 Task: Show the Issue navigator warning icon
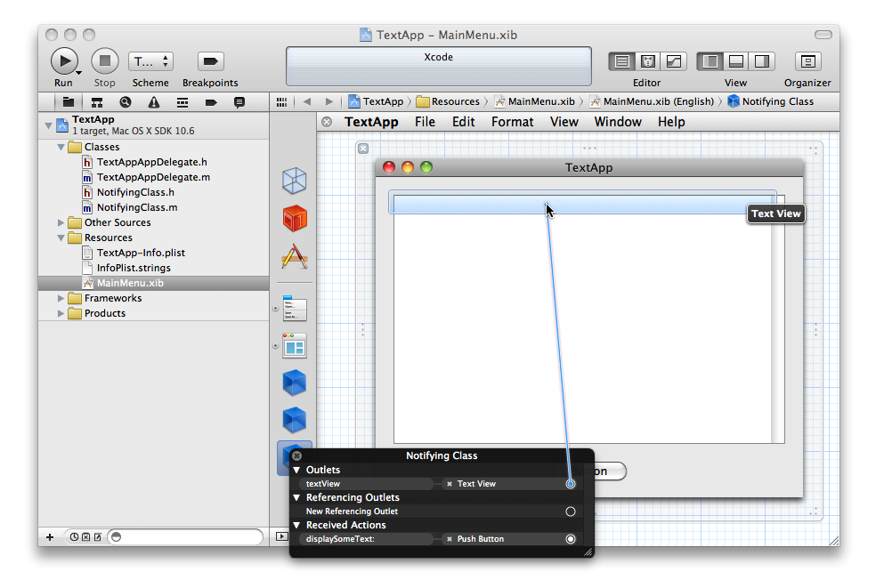click(x=154, y=102)
